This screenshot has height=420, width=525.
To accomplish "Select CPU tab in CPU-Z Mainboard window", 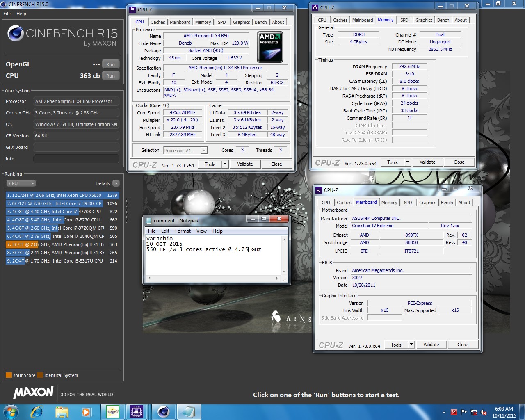I will pyautogui.click(x=326, y=203).
